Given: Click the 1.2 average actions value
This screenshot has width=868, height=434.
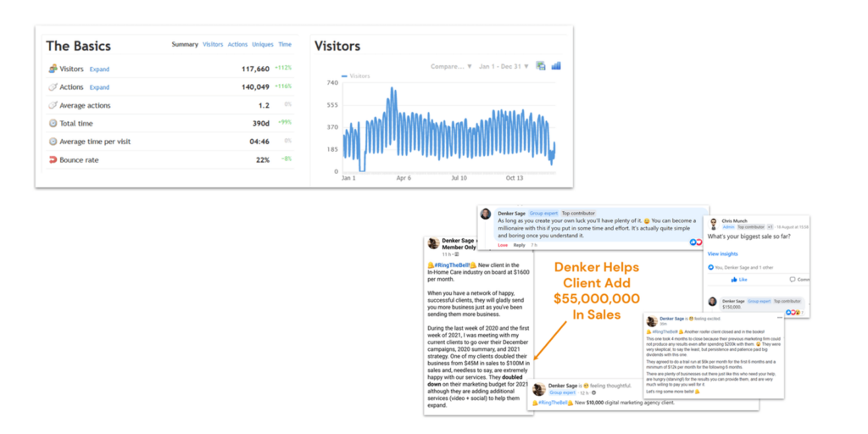Looking at the screenshot, I should tap(264, 105).
